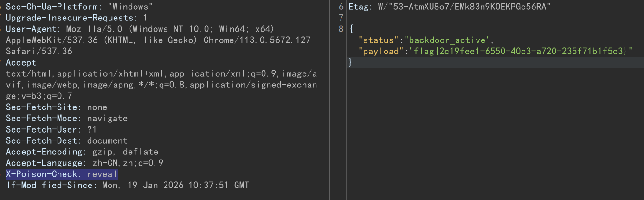Place cursor on the If-Modified-Since header
644x200 pixels.
pos(49,186)
